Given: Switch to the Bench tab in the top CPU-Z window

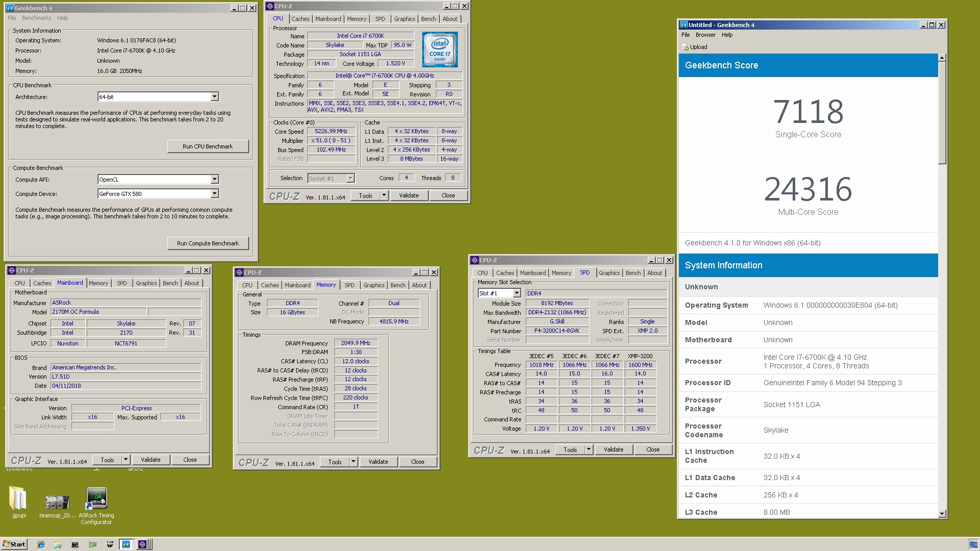Looking at the screenshot, I should tap(428, 19).
